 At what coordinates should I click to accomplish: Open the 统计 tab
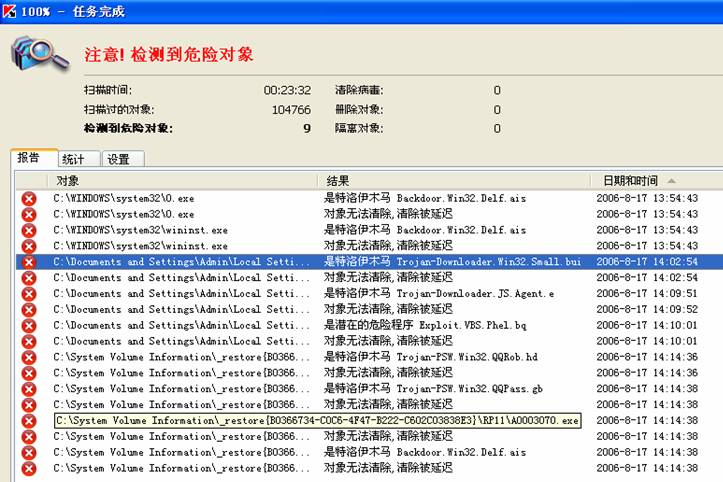(79, 159)
